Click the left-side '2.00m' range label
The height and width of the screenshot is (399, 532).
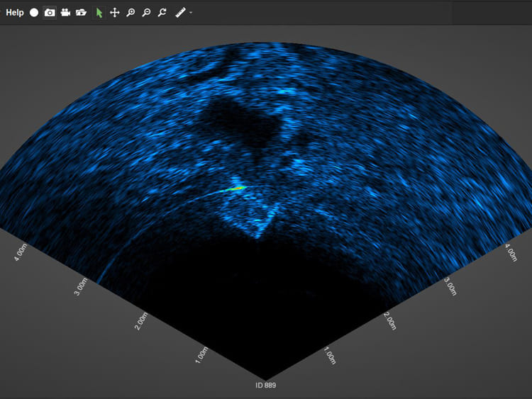pos(141,321)
